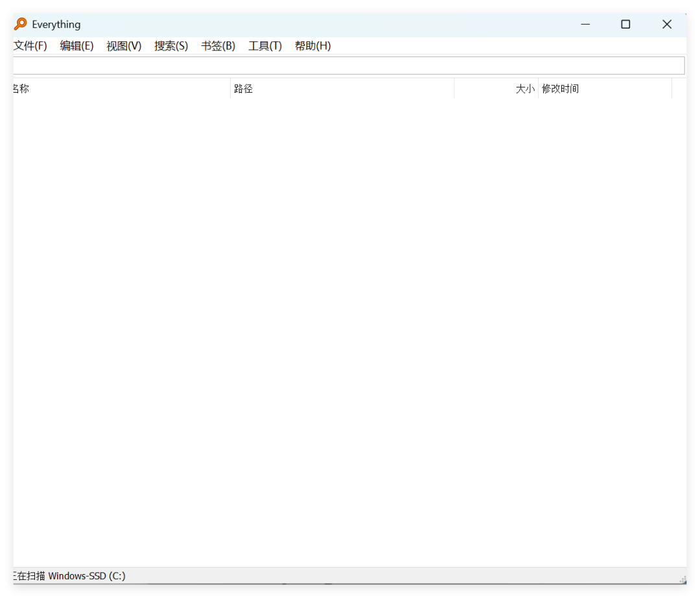This screenshot has height=598, width=700.
Task: Minimize the Everything window
Action: pos(585,24)
